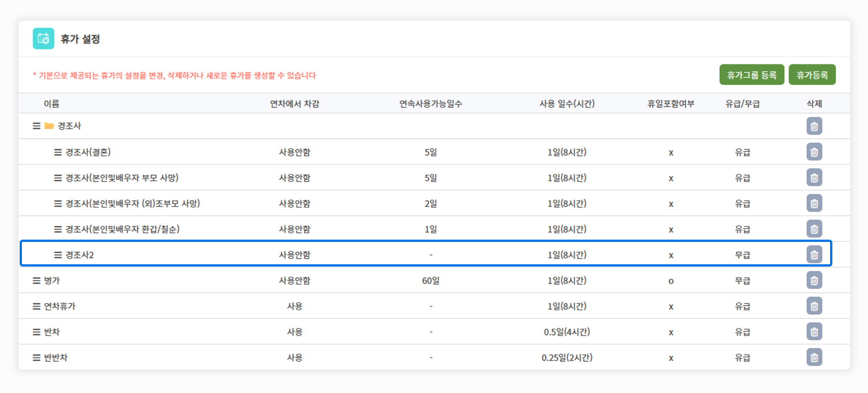Image resolution: width=868 pixels, height=393 pixels.
Task: Click 사용 deduction cell in 반차 row
Action: point(295,332)
